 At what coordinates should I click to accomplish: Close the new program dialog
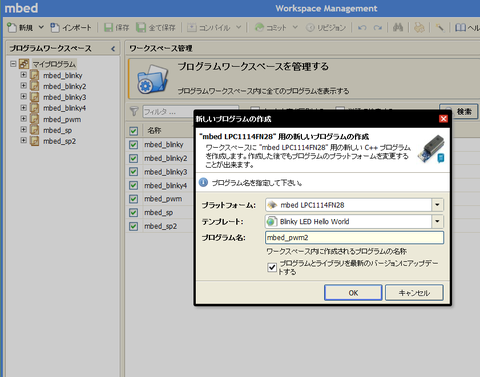[x=443, y=119]
